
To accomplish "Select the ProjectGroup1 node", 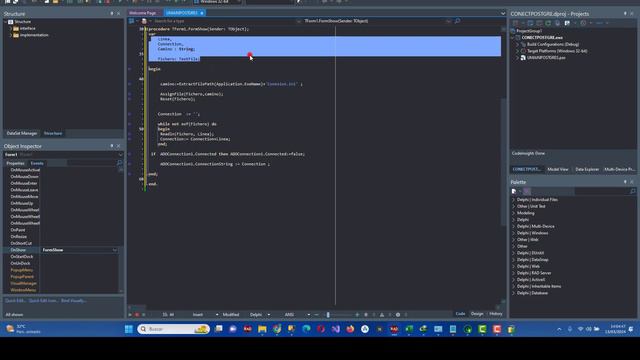I will [529, 31].
